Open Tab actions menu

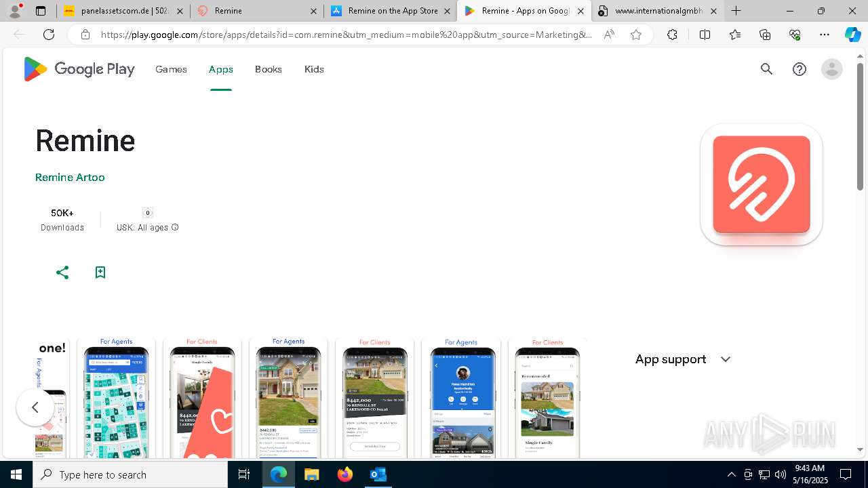(41, 11)
